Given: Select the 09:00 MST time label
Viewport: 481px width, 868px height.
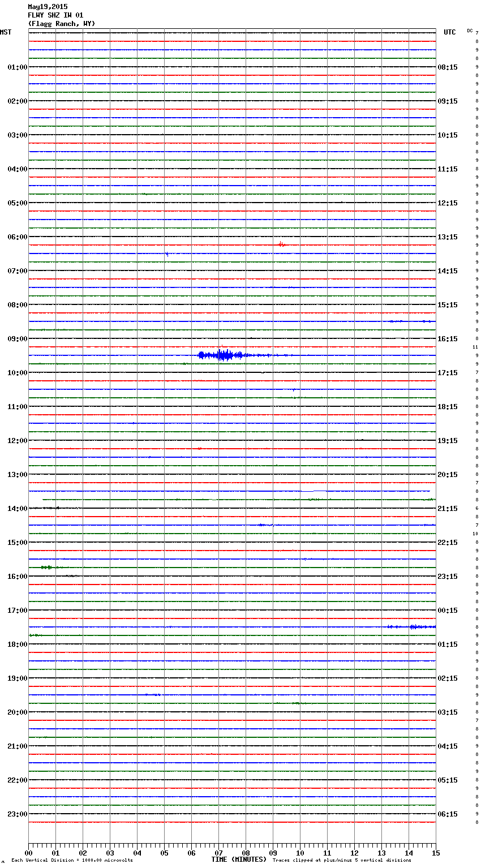Looking at the screenshot, I should [18, 339].
